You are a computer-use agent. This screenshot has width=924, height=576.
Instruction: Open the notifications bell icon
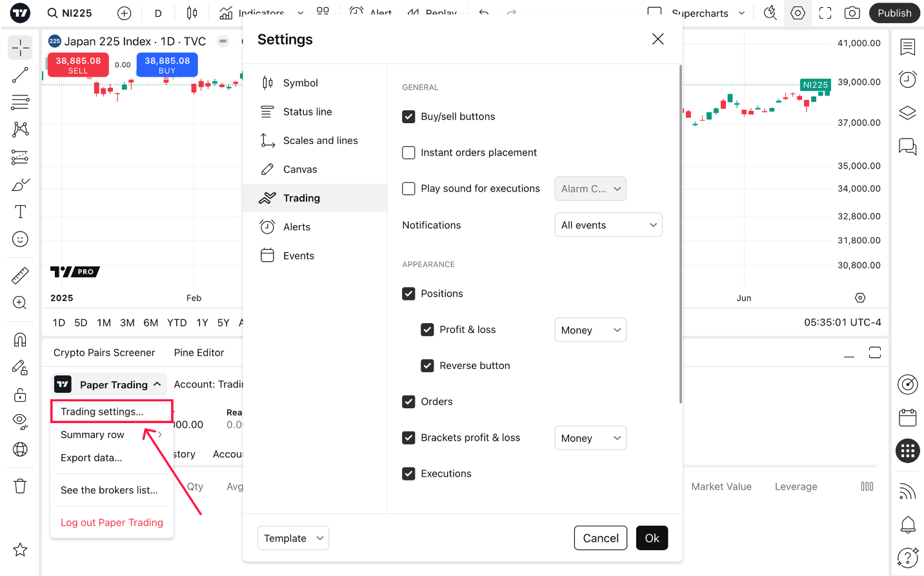(908, 524)
